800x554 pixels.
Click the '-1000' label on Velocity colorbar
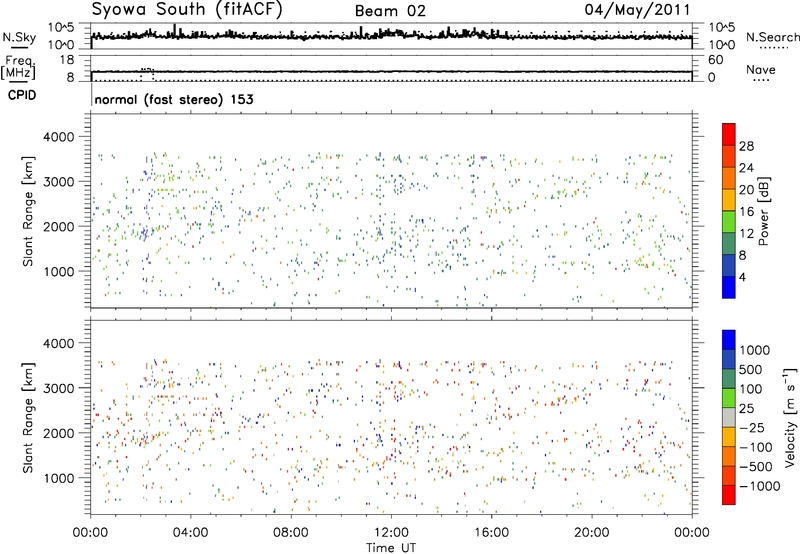tap(760, 486)
